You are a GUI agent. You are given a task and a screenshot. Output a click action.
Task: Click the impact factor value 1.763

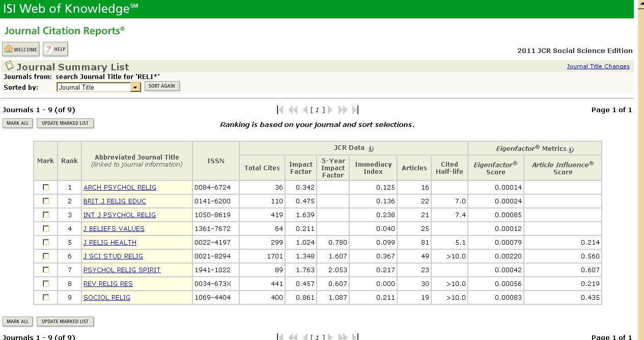click(305, 270)
